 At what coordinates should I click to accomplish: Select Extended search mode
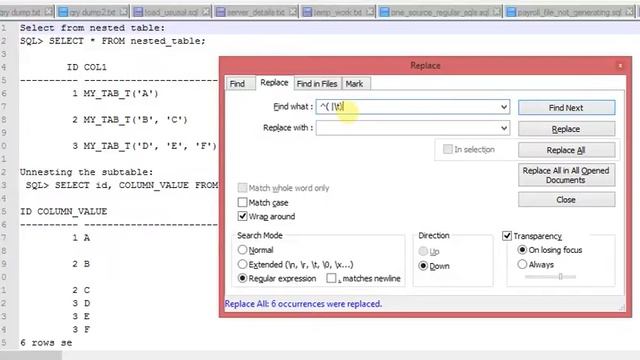pos(242,264)
